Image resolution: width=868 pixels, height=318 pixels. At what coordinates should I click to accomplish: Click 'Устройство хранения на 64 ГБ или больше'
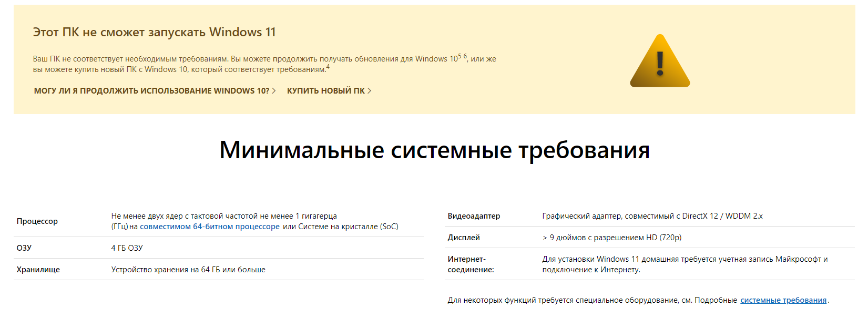(188, 270)
